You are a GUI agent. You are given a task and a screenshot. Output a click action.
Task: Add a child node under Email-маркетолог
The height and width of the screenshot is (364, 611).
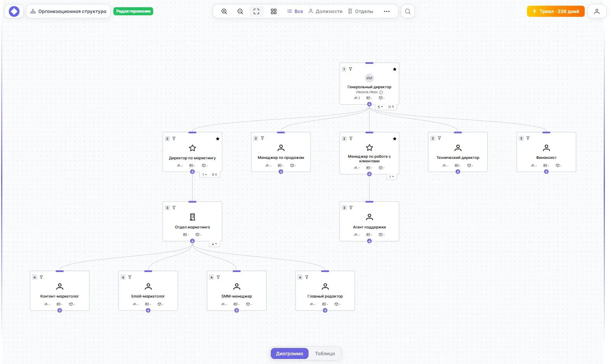[148, 311]
